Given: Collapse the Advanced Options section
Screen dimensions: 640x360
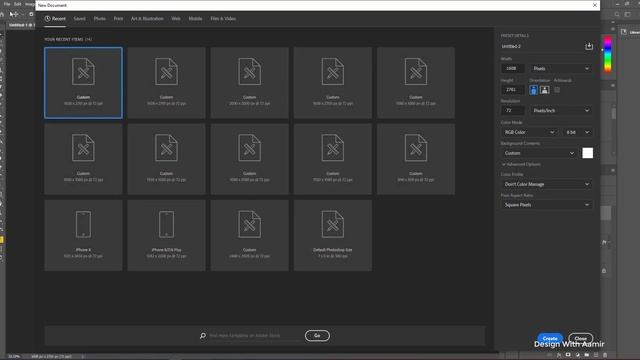Looking at the screenshot, I should (521, 164).
